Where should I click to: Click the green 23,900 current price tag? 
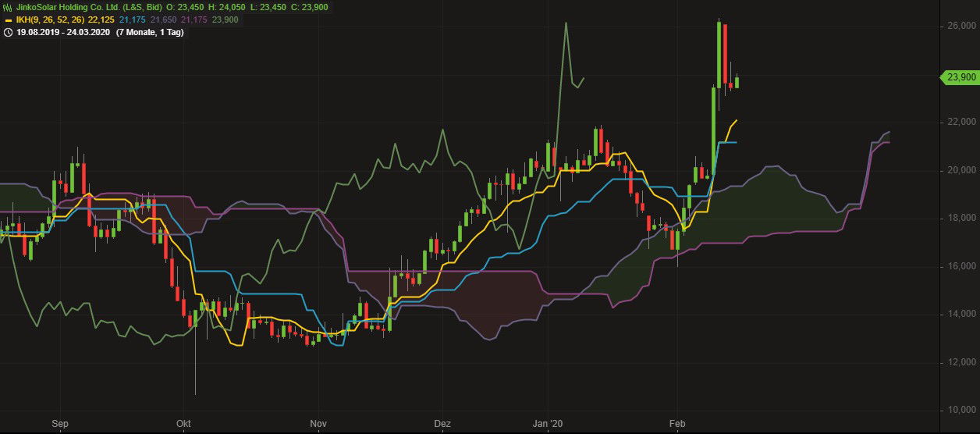pyautogui.click(x=957, y=77)
